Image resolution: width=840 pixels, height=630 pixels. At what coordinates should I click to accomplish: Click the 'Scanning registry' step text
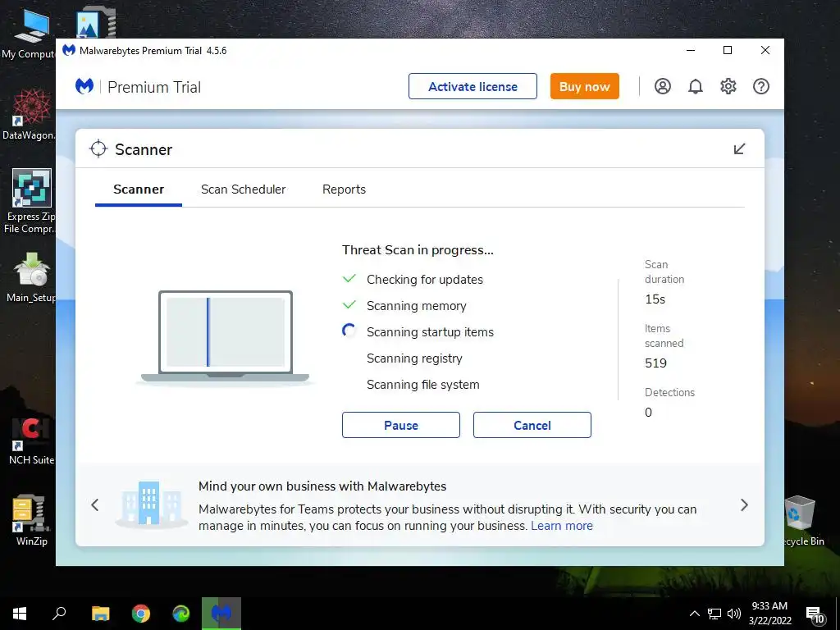pos(414,358)
